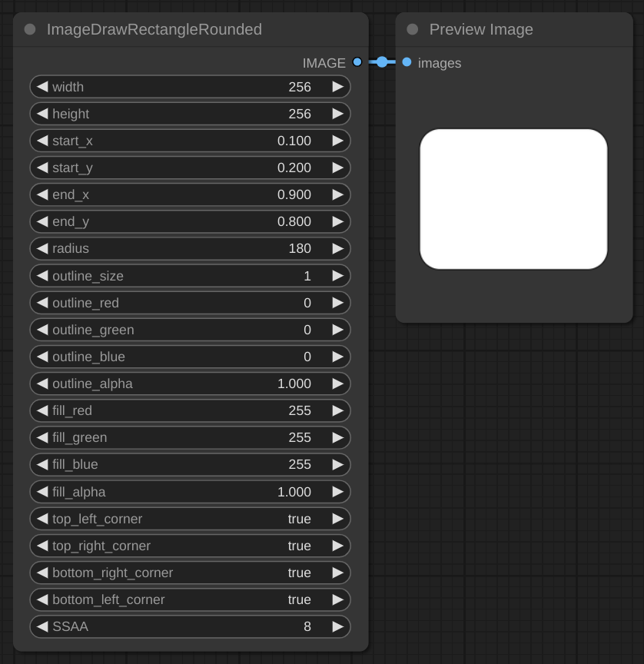Collapse the Preview Image node via its dot
This screenshot has height=664, width=644.
(x=413, y=29)
